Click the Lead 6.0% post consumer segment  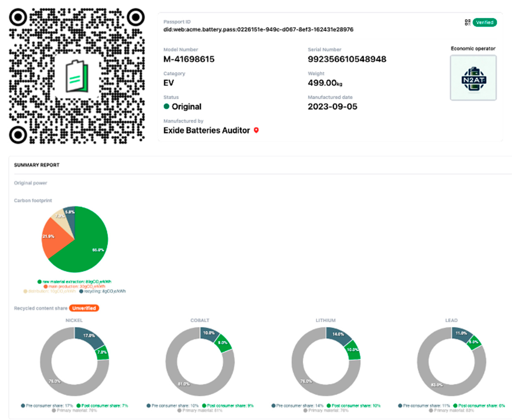pos(474,342)
